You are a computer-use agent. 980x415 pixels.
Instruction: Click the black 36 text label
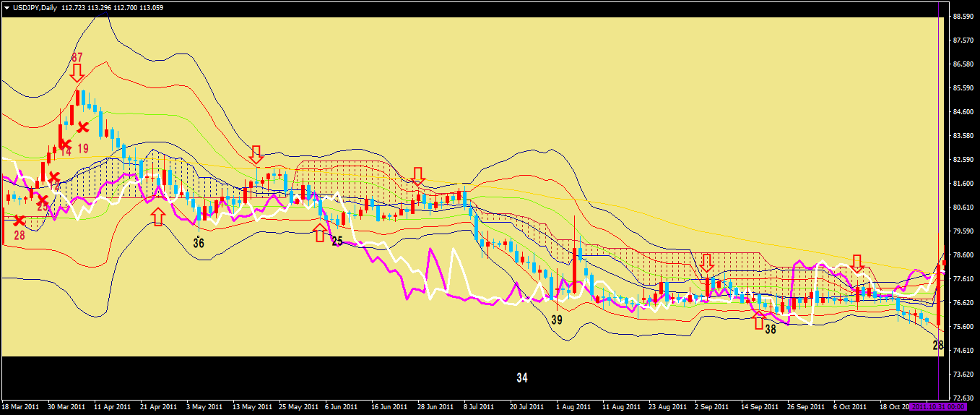[x=199, y=244]
